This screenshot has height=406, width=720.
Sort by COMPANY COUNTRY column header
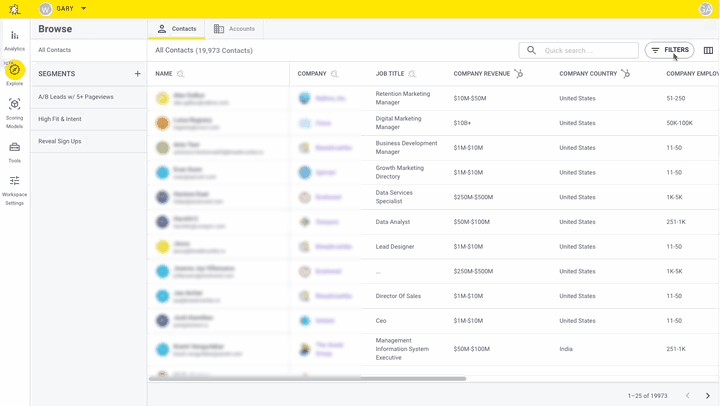[x=588, y=73]
